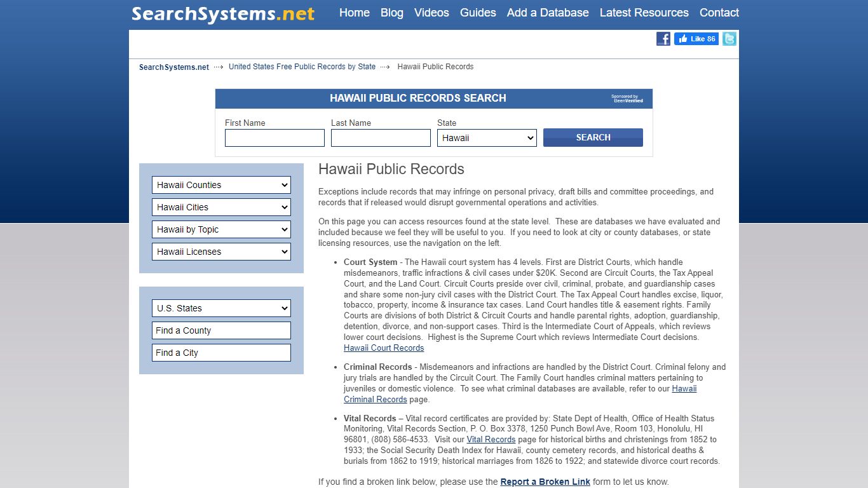The image size is (868, 488).
Task: Click the Vital Records bold label
Action: 370,419
